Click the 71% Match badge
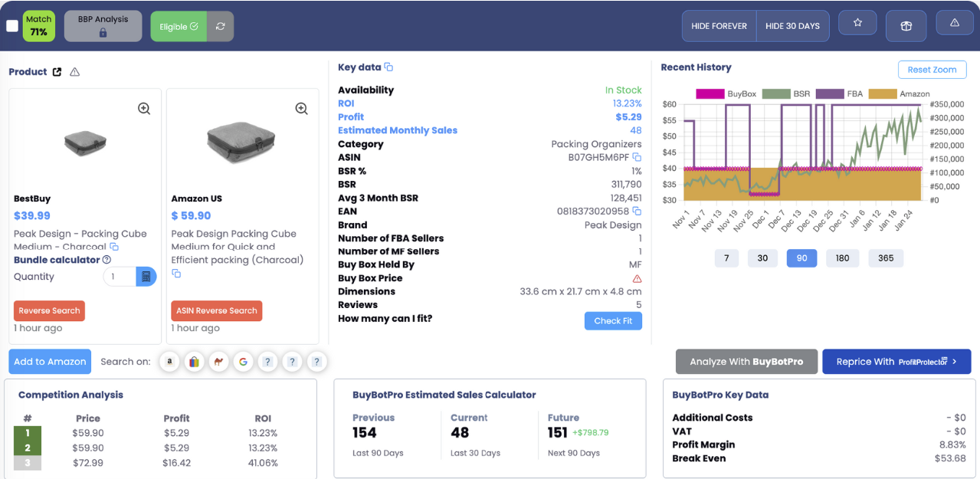This screenshot has height=479, width=980. 38,26
